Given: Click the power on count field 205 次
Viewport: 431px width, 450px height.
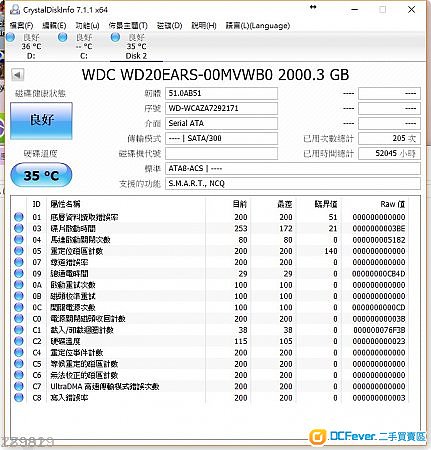Looking at the screenshot, I should click(x=389, y=138).
